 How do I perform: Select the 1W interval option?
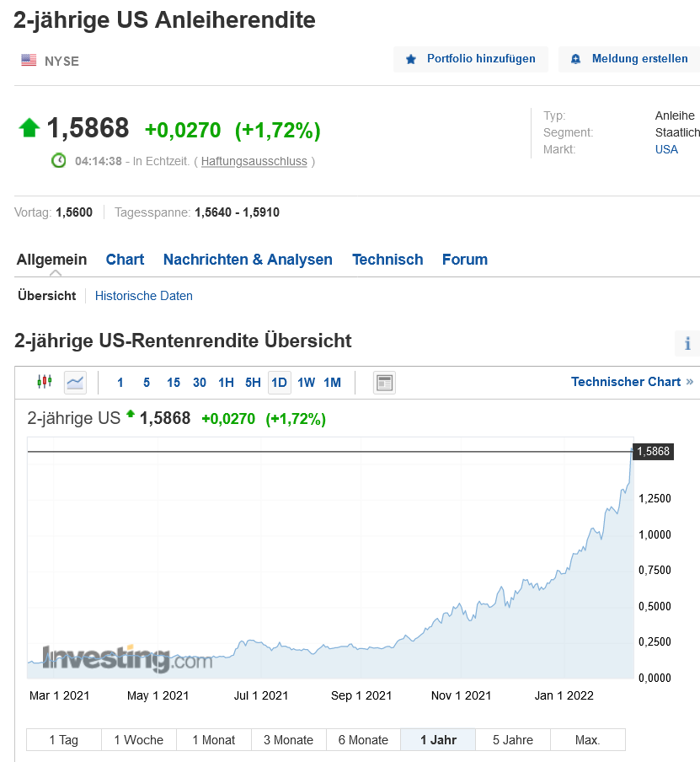click(306, 383)
